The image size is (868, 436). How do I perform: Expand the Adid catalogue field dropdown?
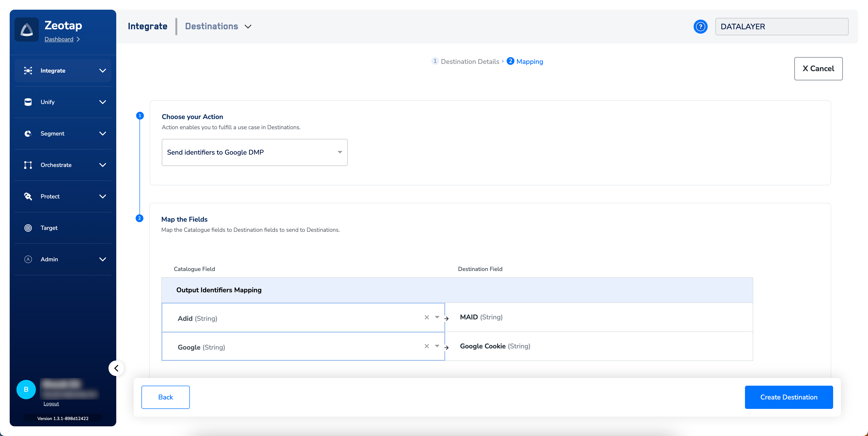click(437, 317)
